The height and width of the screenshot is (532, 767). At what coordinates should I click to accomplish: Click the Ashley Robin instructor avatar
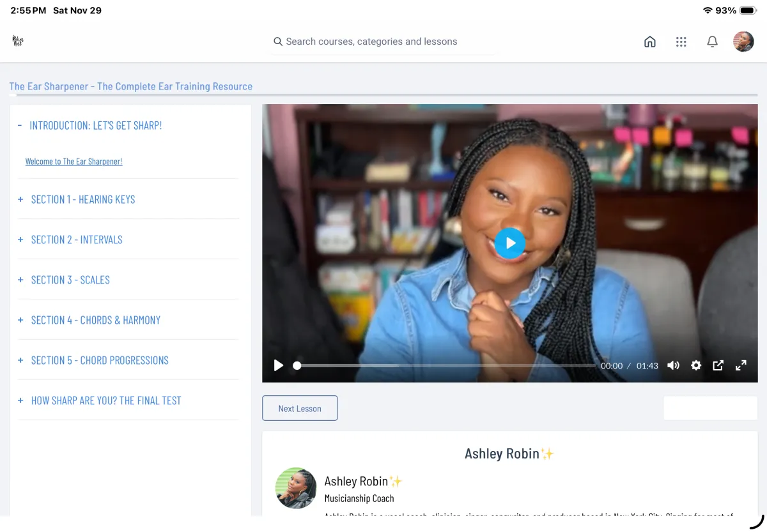tap(296, 488)
